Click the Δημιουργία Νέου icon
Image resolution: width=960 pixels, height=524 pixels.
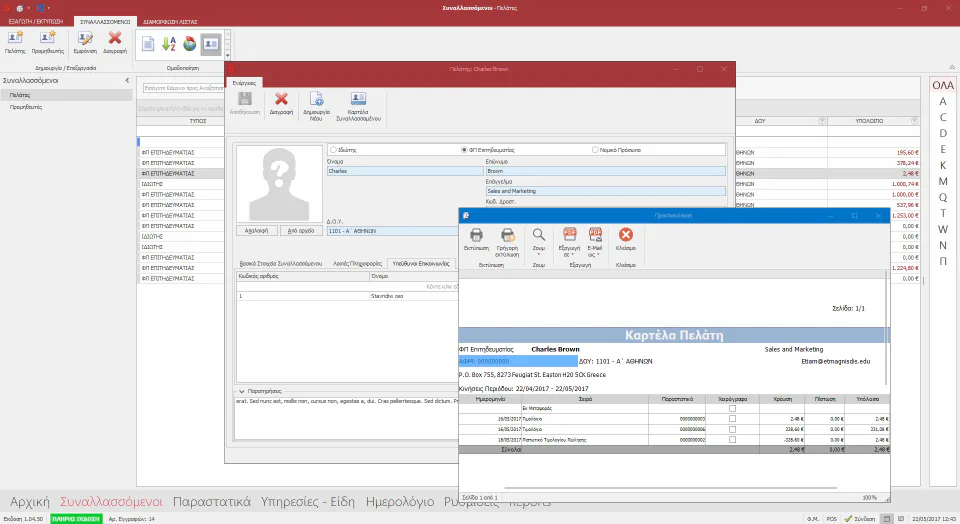(316, 99)
